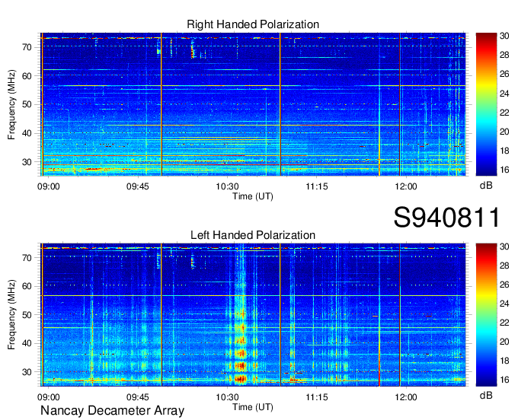The height and width of the screenshot is (420, 518).
Task: Click the 40 MHz tick on Right Handed plot
Action: (x=27, y=133)
